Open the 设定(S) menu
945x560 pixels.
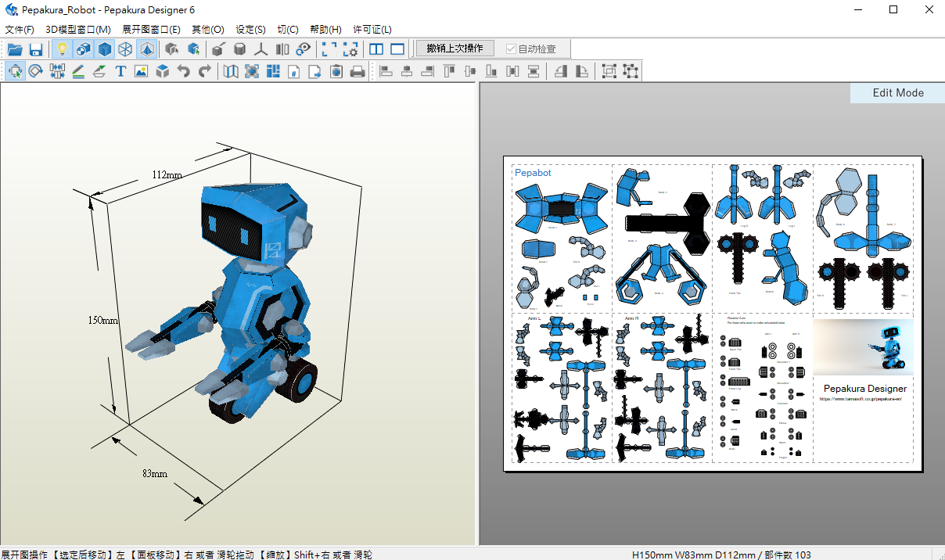click(x=250, y=30)
